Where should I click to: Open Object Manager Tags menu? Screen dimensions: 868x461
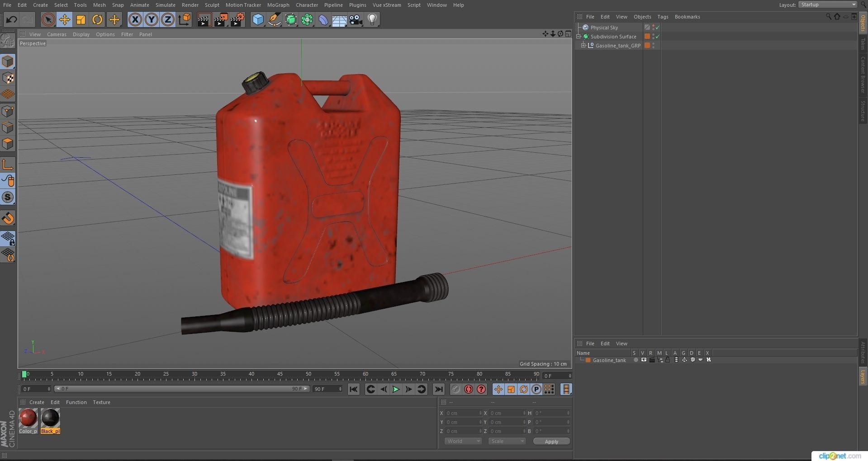(663, 17)
